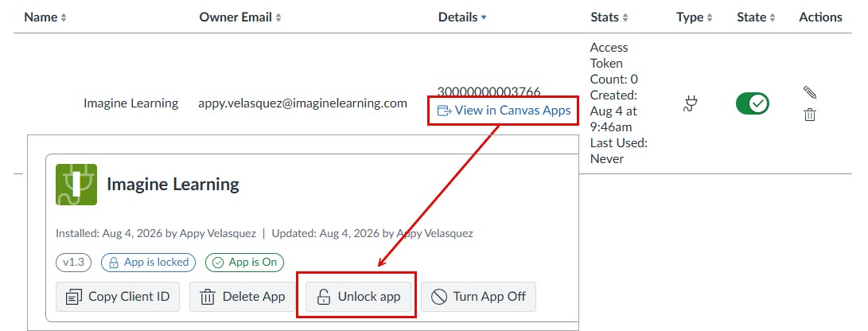868x331 pixels.
Task: Click the App is On badge
Action: (x=244, y=263)
